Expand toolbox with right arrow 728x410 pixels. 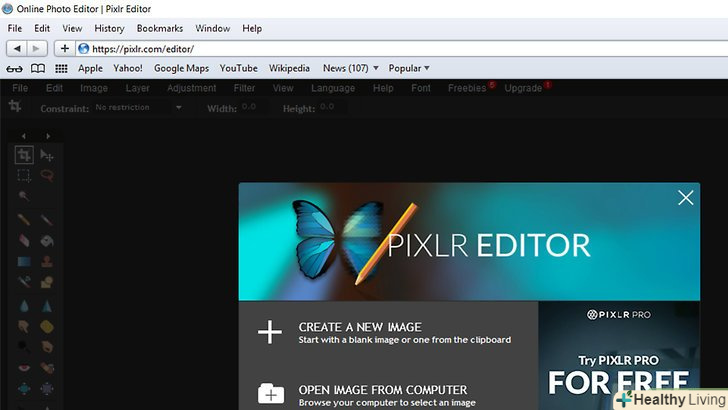tap(48, 136)
